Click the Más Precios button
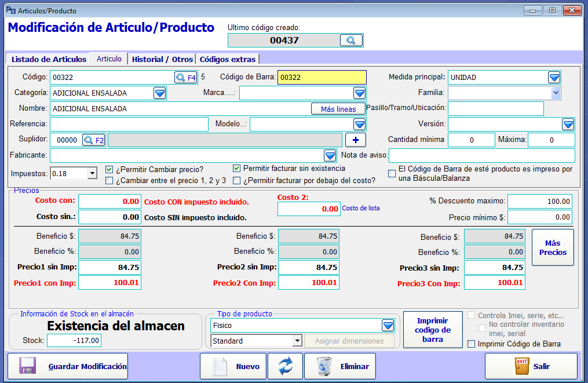 point(553,247)
